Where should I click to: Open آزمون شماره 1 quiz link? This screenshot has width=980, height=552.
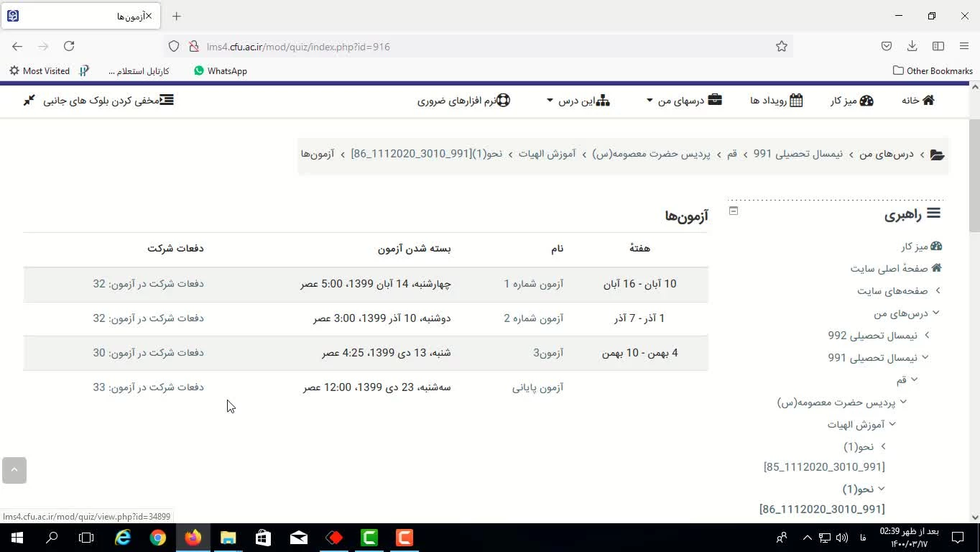pos(533,284)
